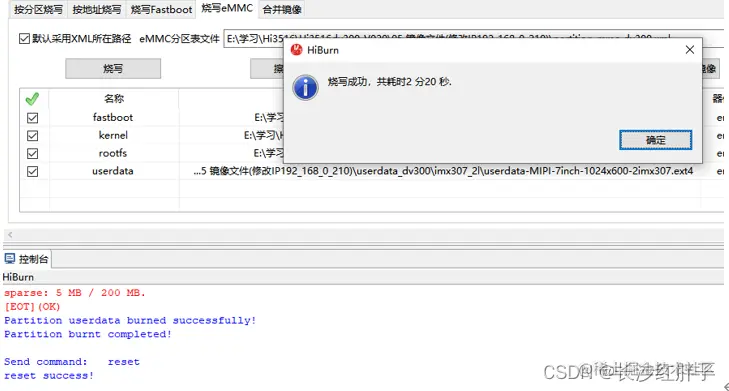Click the 'Partition burnt completed!' log line
The image size is (729, 391).
[88, 334]
